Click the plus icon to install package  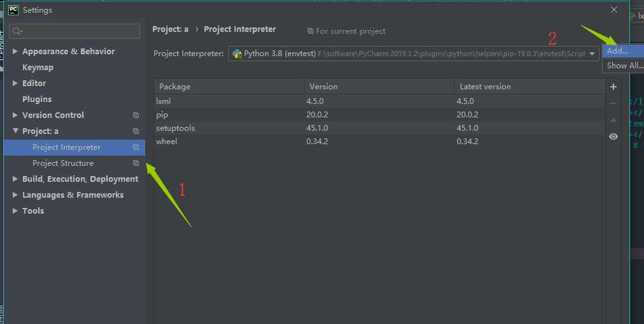(613, 87)
